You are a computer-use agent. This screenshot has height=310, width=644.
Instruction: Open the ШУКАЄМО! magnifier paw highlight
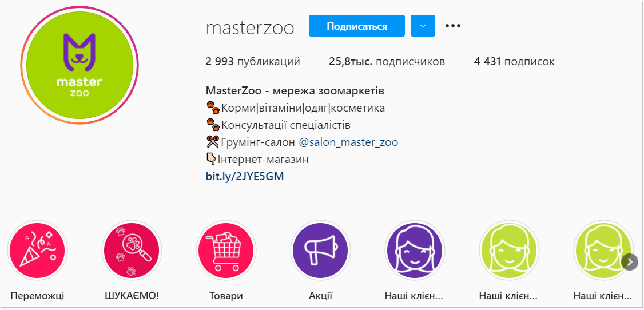pos(132,250)
